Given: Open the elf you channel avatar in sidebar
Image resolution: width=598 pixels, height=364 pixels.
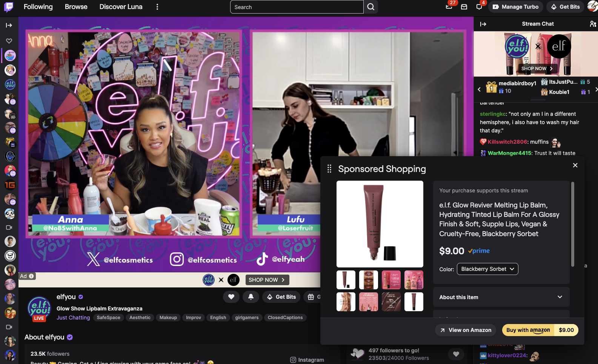Looking at the screenshot, I should 10,84.
